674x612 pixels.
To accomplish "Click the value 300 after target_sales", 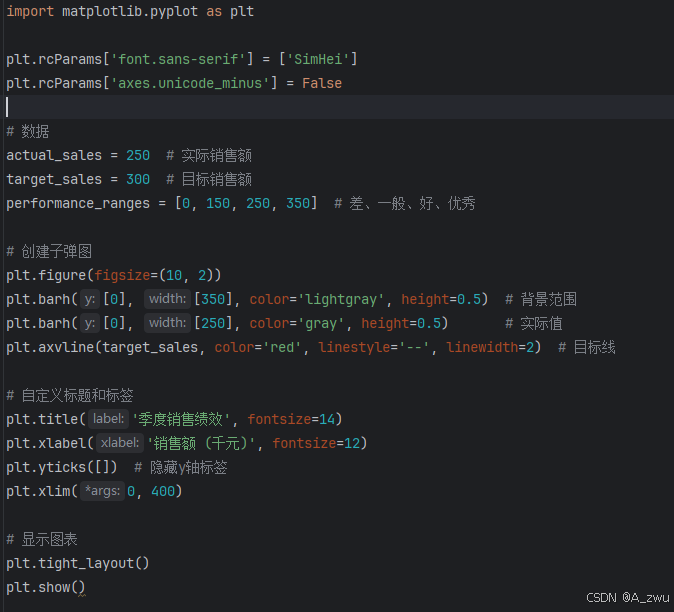I will point(138,179).
